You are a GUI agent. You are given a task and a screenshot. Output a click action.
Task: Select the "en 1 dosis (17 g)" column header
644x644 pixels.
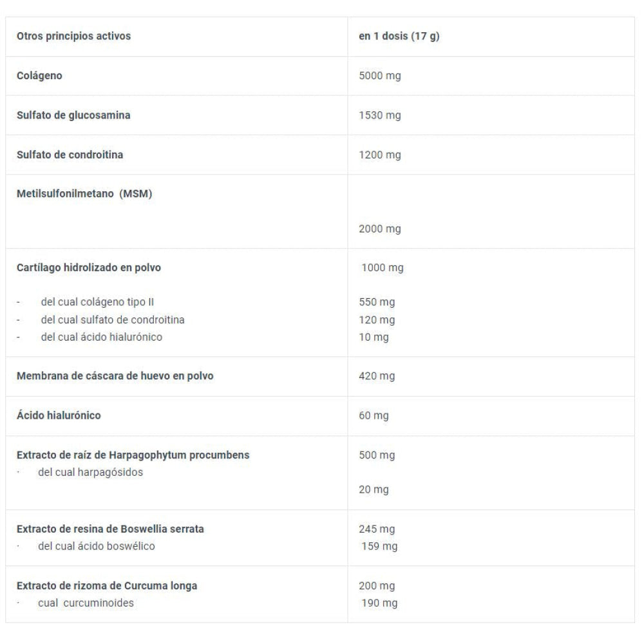click(x=399, y=36)
